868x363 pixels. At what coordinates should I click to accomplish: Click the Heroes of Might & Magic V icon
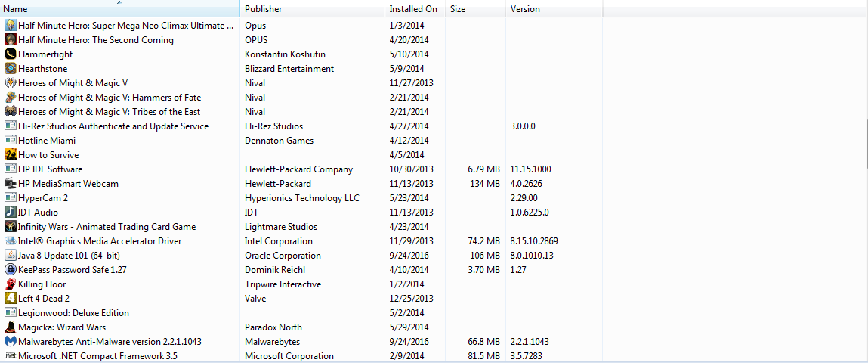(10, 83)
